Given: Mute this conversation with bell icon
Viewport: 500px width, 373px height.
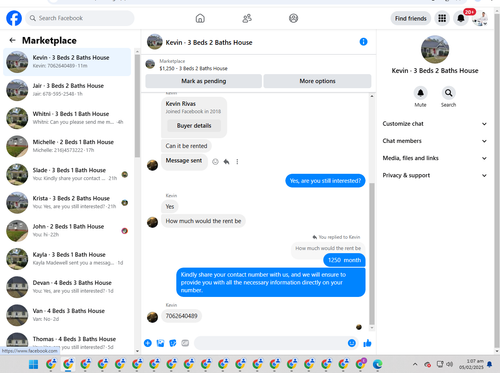Looking at the screenshot, I should point(420,93).
